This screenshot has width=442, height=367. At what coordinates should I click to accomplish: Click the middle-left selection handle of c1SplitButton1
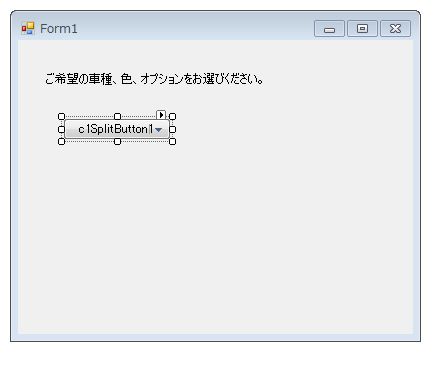point(61,129)
